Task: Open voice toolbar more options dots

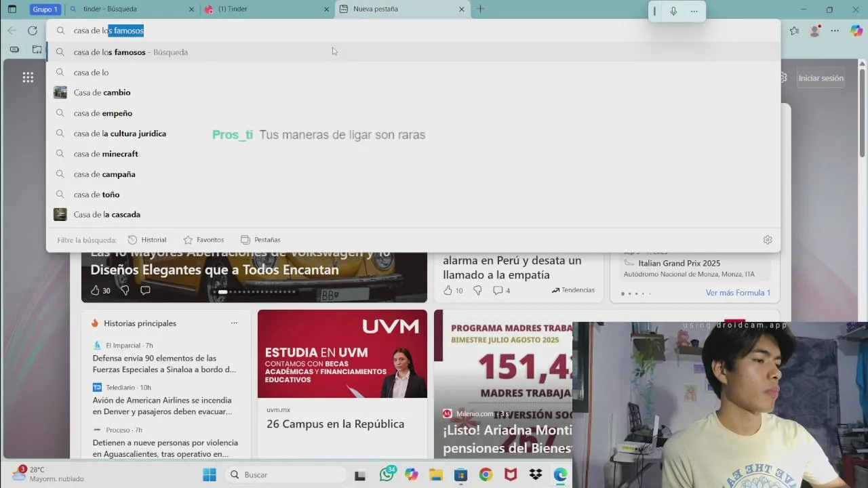Action: coord(694,11)
